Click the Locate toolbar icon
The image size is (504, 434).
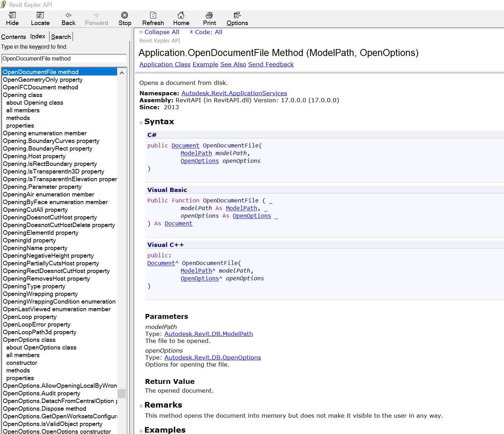point(40,15)
